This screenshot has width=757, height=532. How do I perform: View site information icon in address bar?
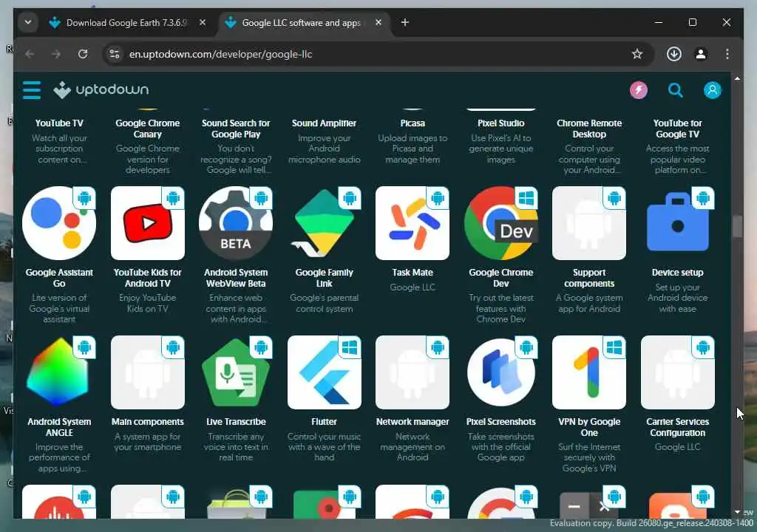click(115, 54)
